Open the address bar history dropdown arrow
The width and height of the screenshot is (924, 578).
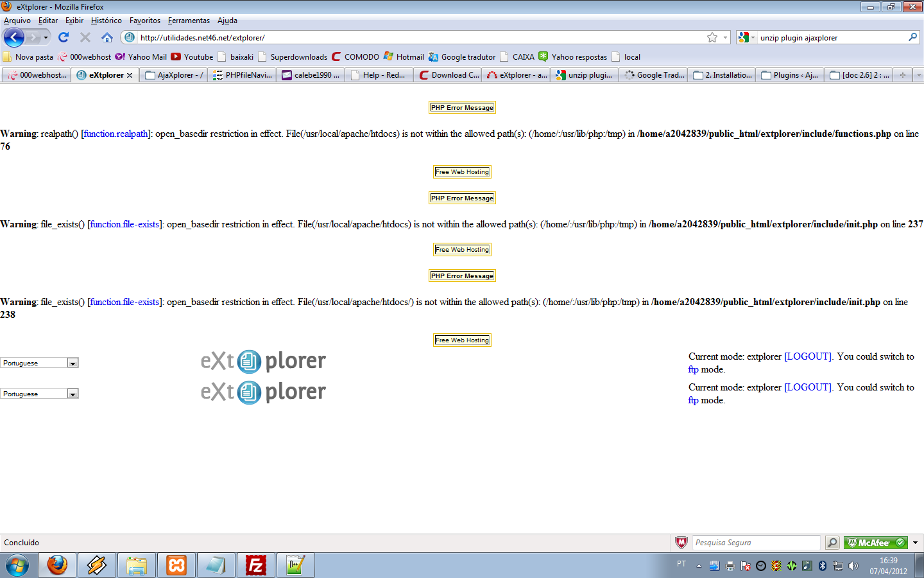[x=725, y=37]
